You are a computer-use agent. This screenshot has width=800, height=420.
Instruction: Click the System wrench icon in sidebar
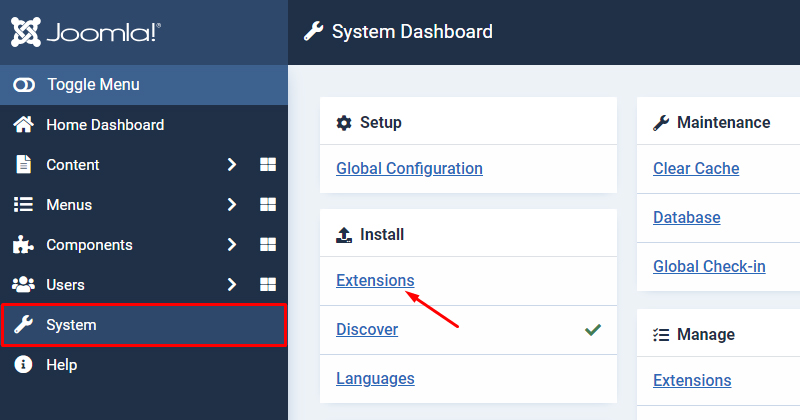23,325
